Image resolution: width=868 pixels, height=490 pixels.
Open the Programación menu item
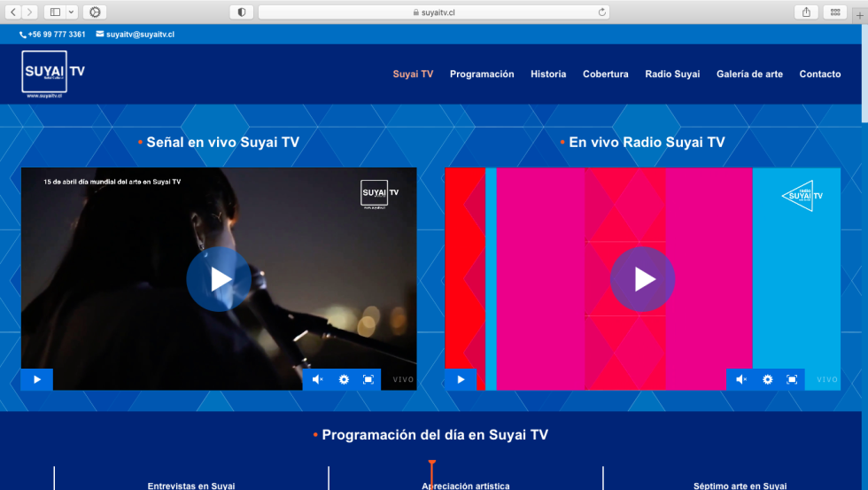(482, 74)
